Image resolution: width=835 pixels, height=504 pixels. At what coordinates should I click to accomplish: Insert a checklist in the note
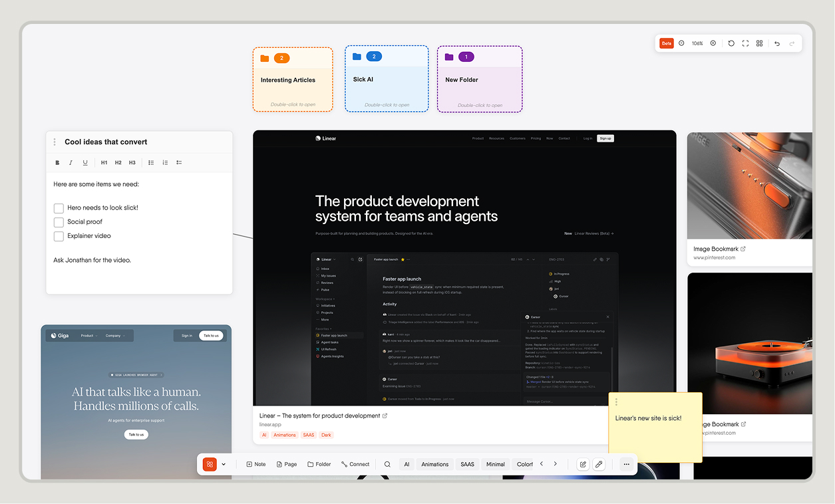(x=179, y=162)
